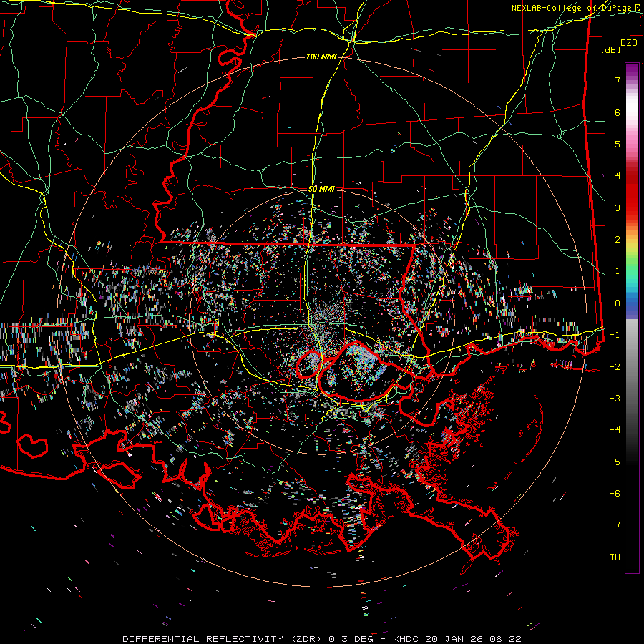Click the 0.3 DEG elevation text

click(351, 639)
